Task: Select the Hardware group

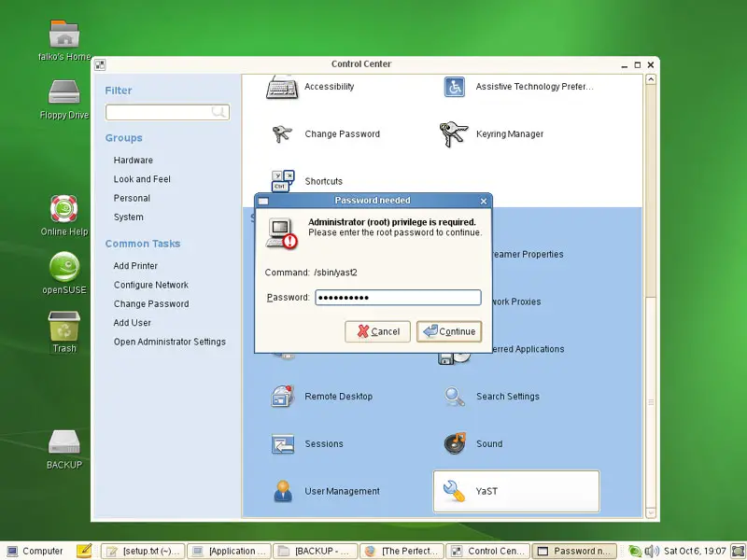Action: point(134,161)
